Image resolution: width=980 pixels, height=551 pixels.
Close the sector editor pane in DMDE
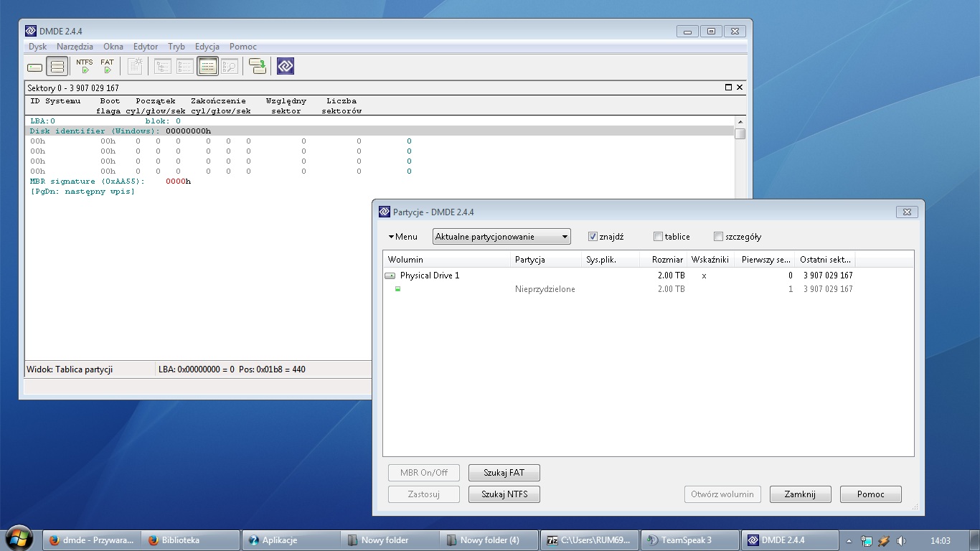pyautogui.click(x=740, y=88)
